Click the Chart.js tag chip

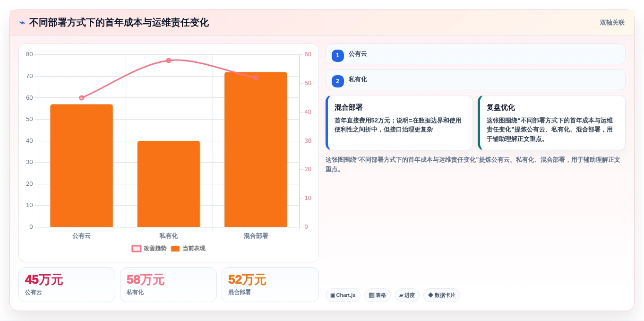[343, 295]
